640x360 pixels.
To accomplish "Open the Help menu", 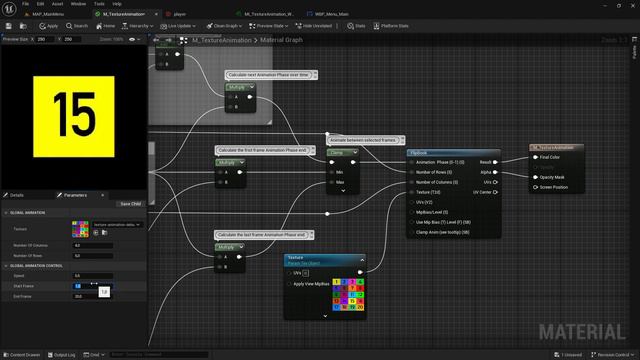I will click(117, 4).
